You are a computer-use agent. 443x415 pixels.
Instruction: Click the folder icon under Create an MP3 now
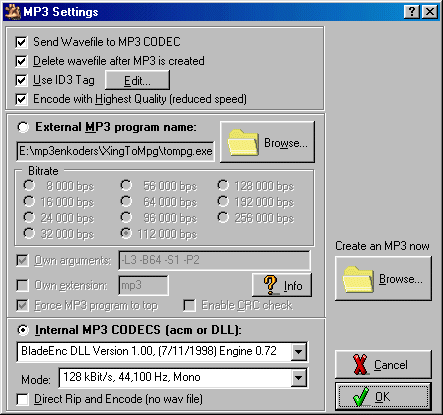358,279
